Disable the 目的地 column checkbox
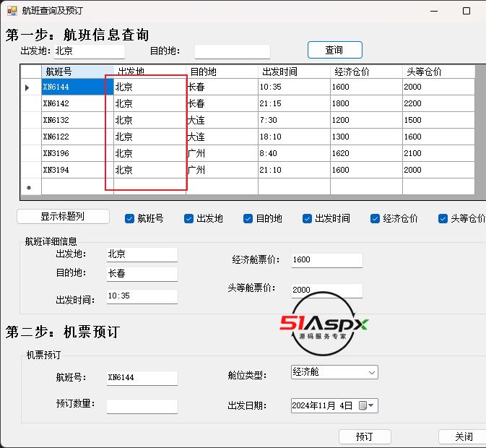Image resolution: width=486 pixels, height=448 pixels. 248,218
